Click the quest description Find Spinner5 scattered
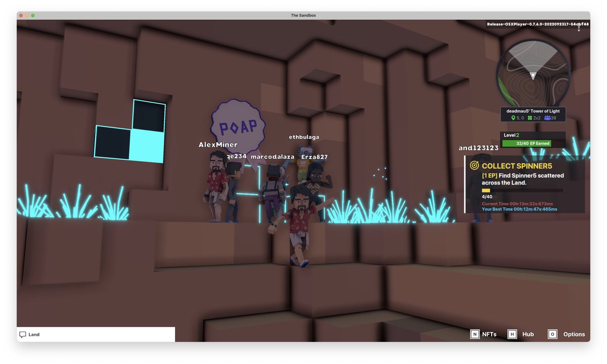This screenshot has height=364, width=607. pyautogui.click(x=523, y=179)
